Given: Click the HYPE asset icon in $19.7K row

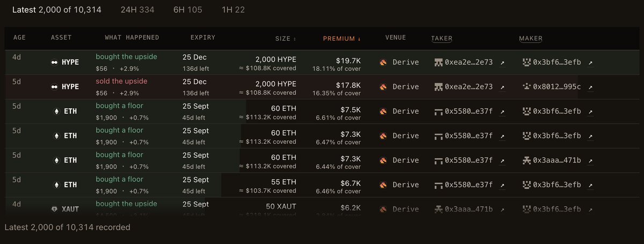Looking at the screenshot, I should (x=54, y=62).
